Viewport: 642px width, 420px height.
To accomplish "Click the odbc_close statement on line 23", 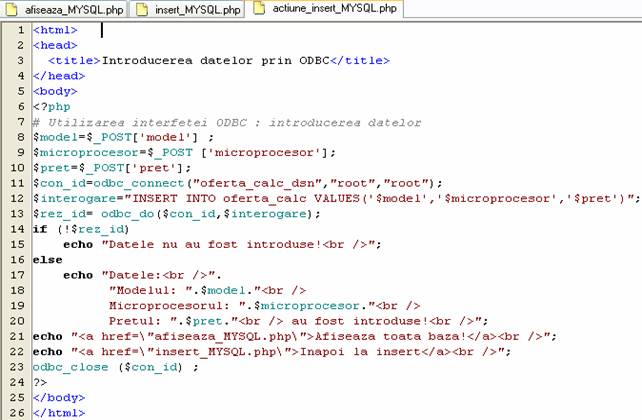I will click(x=100, y=366).
